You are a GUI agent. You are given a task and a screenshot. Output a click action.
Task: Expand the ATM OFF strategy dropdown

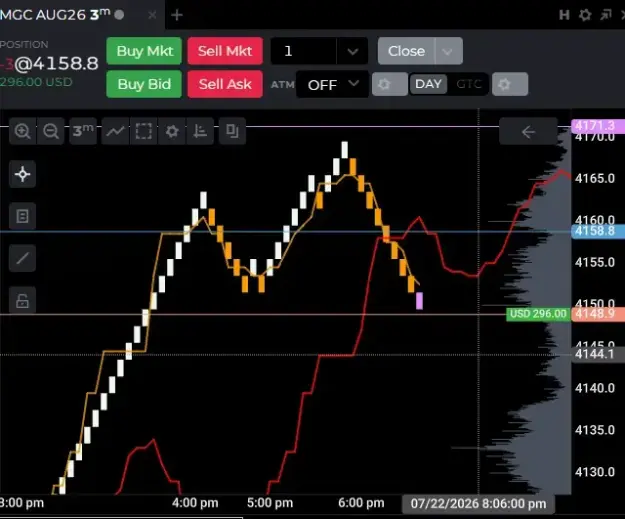(332, 84)
